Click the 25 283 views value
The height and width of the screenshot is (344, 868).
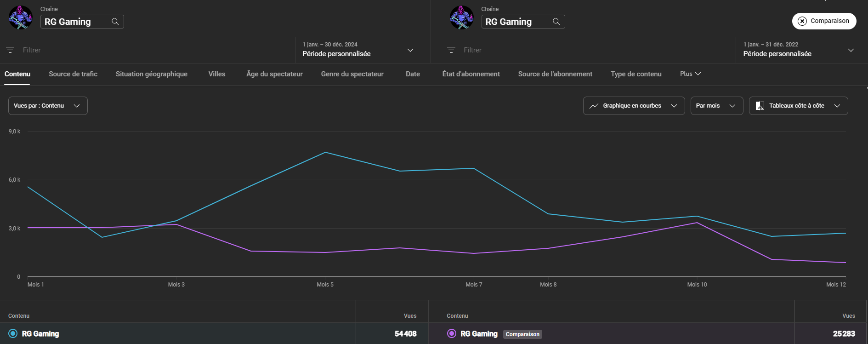[844, 334]
